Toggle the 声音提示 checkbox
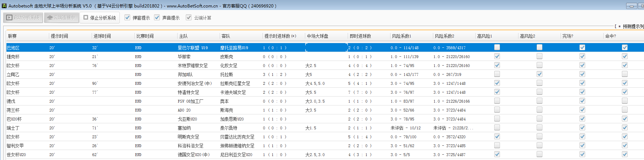 coord(157,17)
